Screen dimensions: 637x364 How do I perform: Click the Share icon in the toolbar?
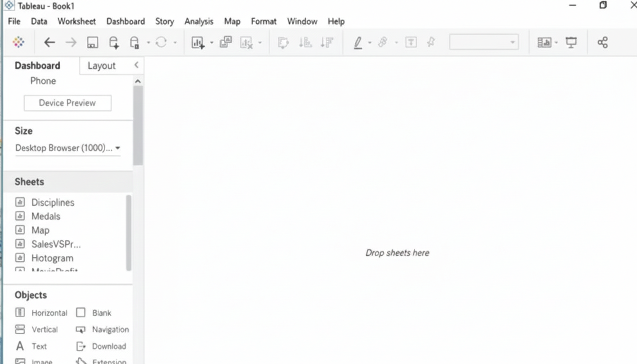point(602,43)
